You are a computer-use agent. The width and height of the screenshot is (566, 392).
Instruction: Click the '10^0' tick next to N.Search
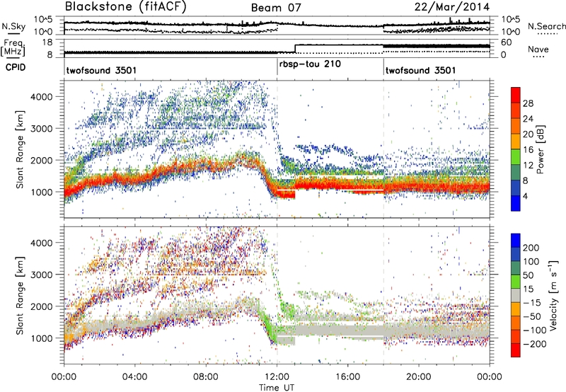[511, 32]
